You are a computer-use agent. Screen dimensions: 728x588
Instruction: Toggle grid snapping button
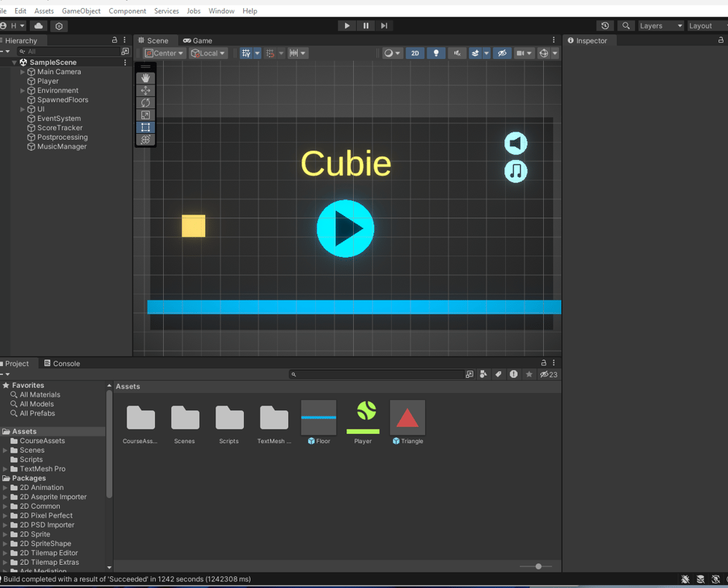tap(270, 53)
